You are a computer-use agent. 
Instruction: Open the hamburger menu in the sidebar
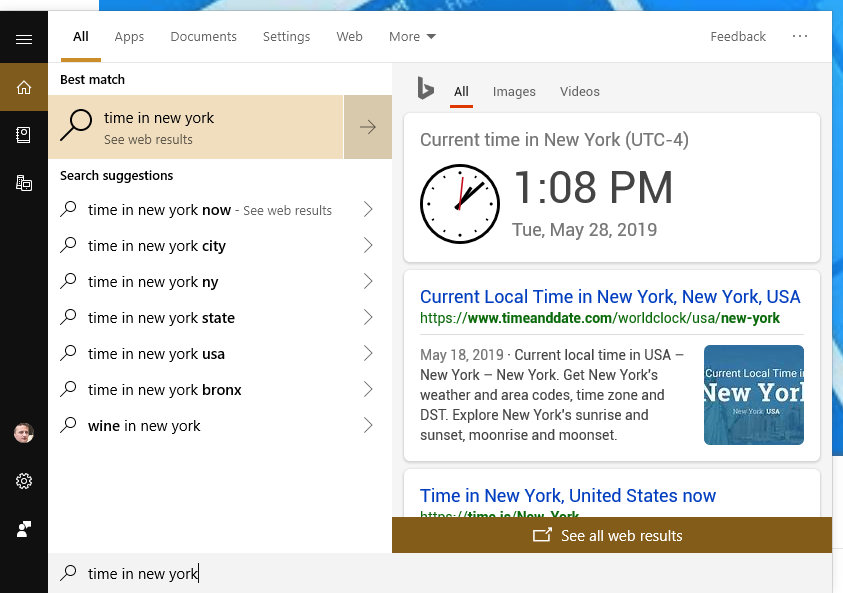(24, 39)
